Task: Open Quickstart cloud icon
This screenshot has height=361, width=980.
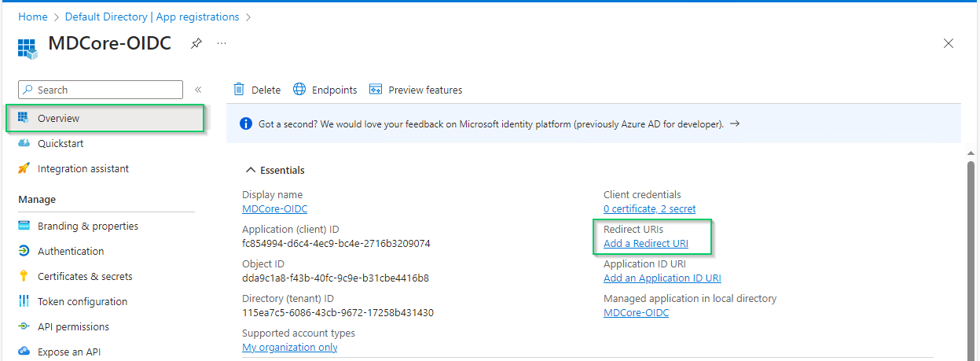Action: pos(24,143)
